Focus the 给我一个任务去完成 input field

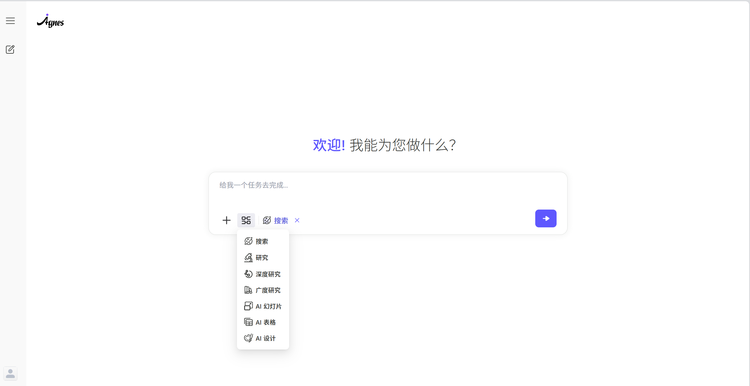387,185
